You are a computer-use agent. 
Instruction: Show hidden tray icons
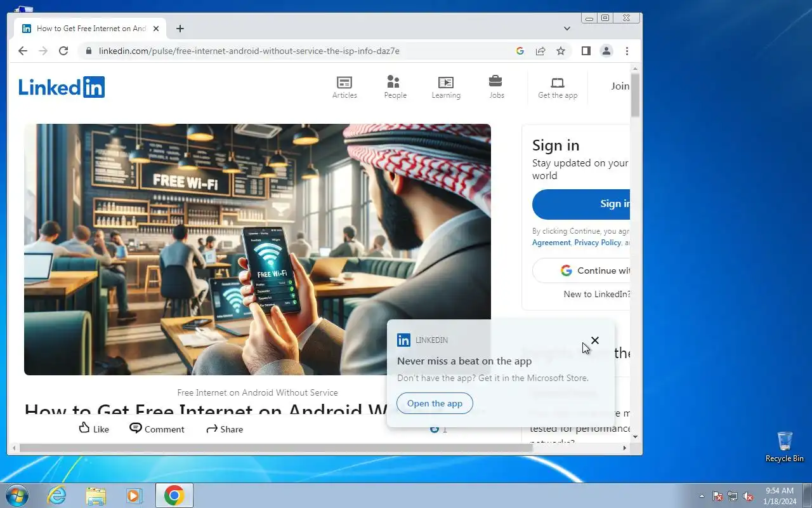pyautogui.click(x=702, y=496)
